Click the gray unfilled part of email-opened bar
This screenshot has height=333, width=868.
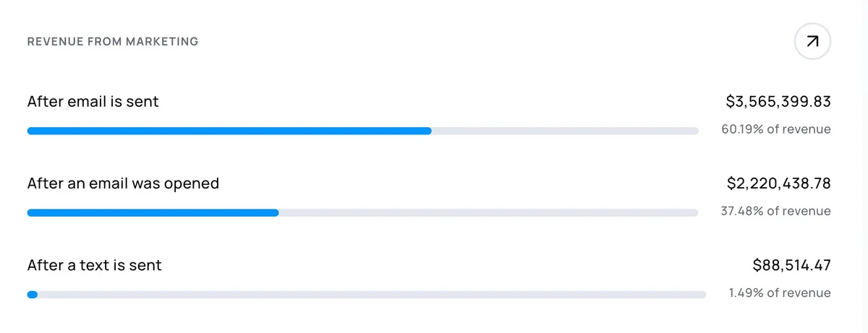click(x=488, y=212)
